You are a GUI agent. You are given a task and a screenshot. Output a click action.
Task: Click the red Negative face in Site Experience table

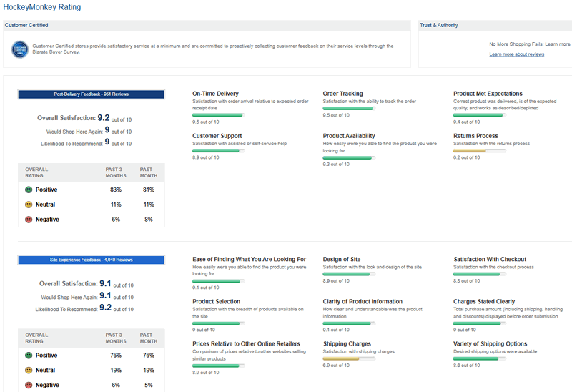[x=29, y=385]
